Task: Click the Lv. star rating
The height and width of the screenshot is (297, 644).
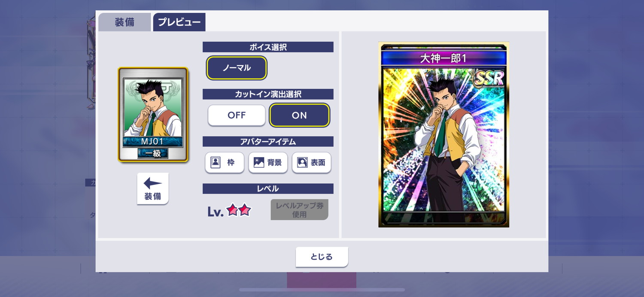Action: 239,210
